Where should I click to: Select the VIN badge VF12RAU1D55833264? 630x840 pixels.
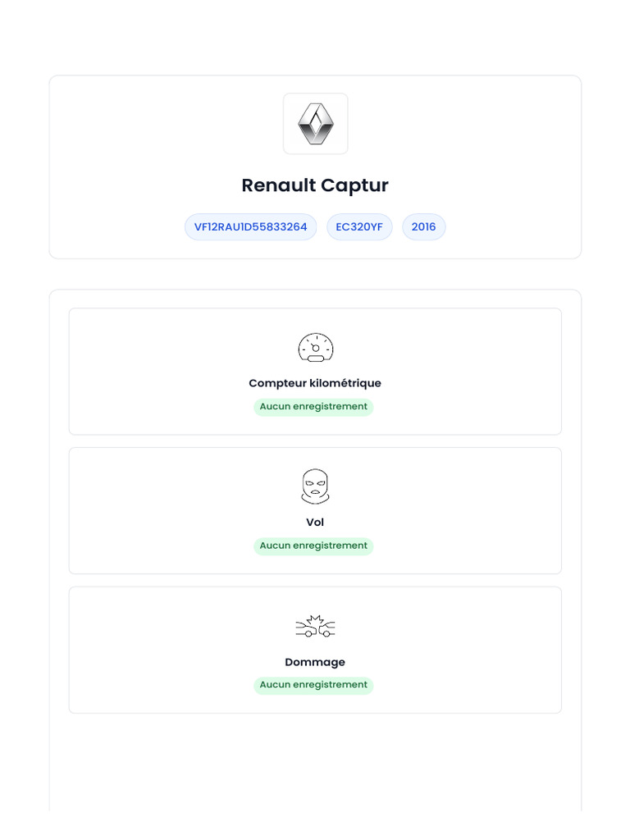coord(251,226)
